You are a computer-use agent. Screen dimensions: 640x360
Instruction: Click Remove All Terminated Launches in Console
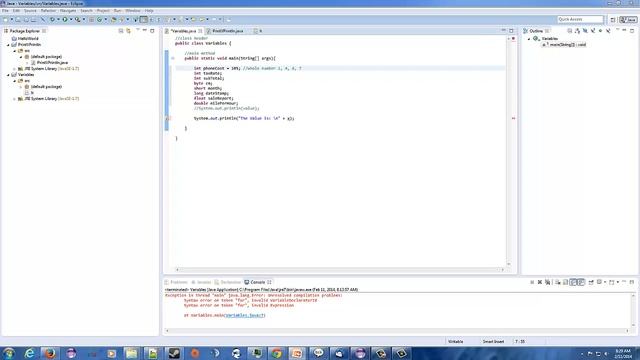coord(547,282)
